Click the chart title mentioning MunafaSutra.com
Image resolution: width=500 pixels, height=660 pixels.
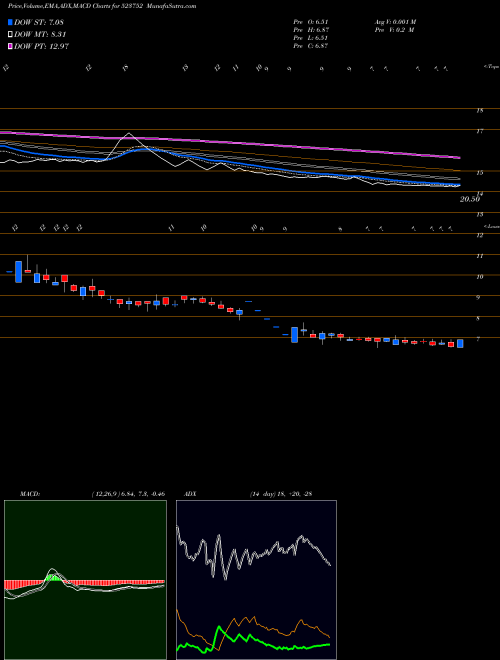[102, 6]
